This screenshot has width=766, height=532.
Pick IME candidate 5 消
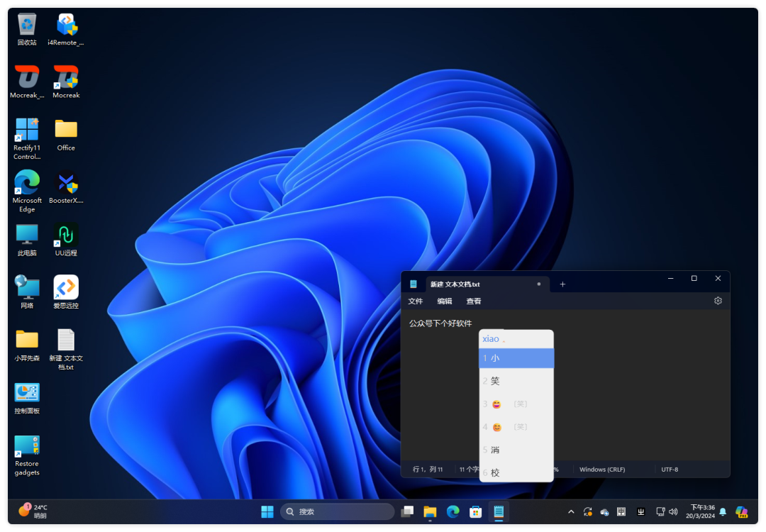[516, 450]
